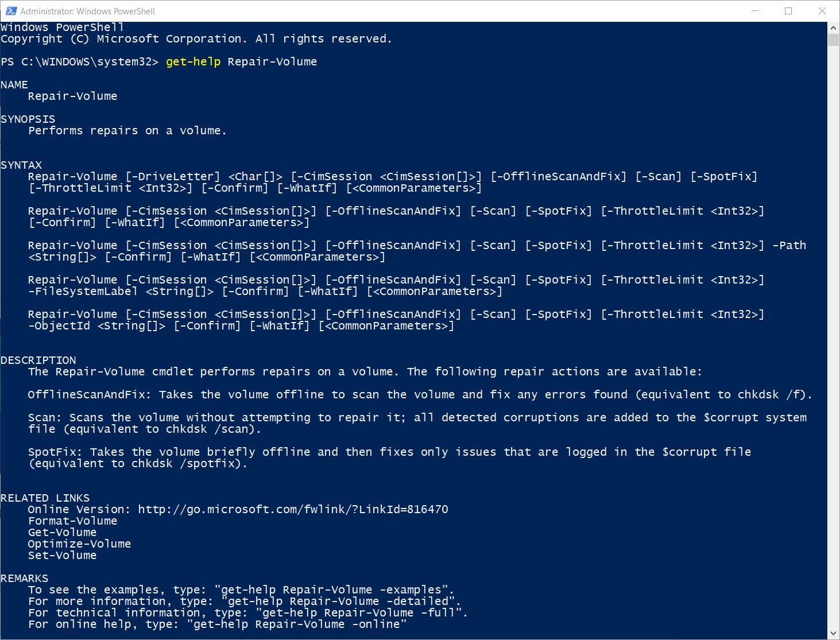Screen dimensions: 840x640
Task: Maximize the PowerShell window
Action: [788, 11]
